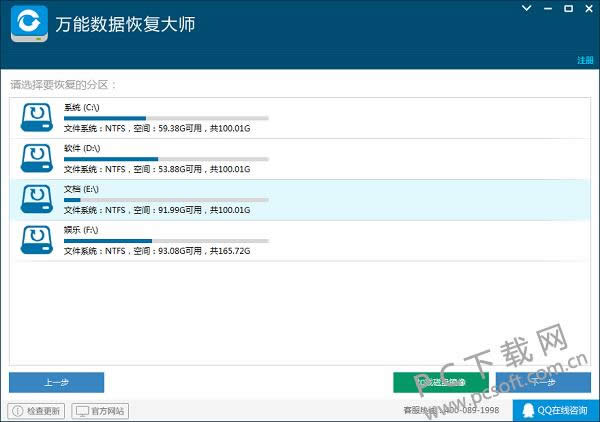This screenshot has height=422, width=600.
Task: Open QQ在线咨询 online consultation
Action: pyautogui.click(x=556, y=411)
